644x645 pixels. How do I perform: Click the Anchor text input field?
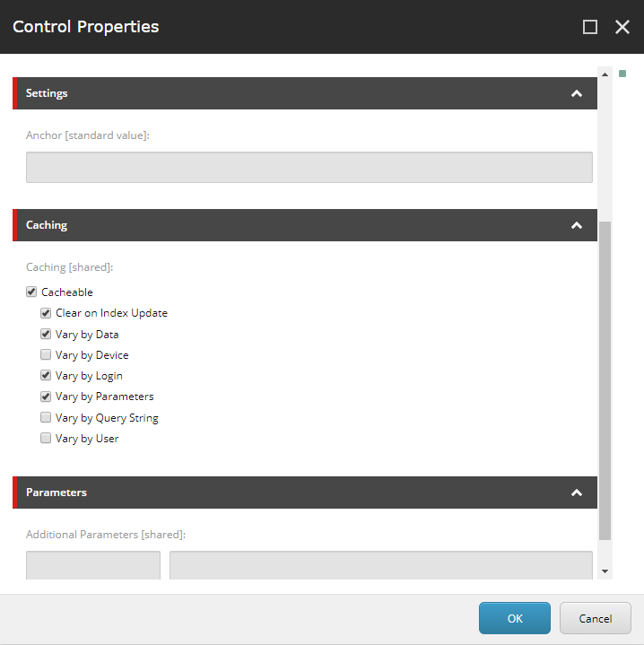(x=309, y=168)
